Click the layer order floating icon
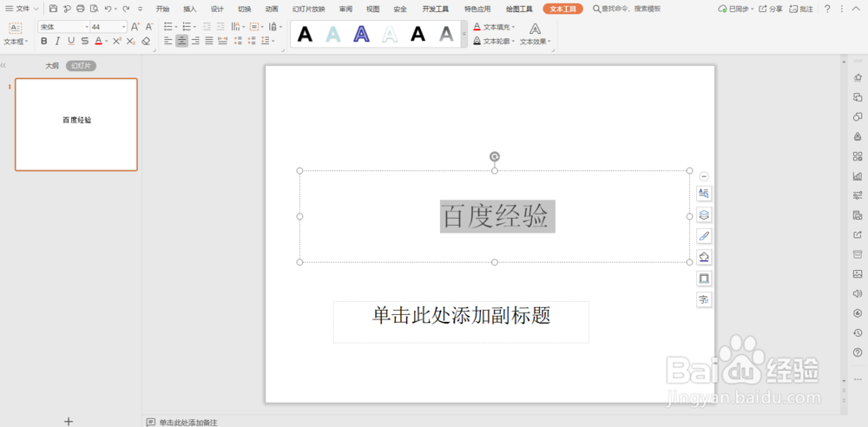This screenshot has width=868, height=427. coord(704,214)
